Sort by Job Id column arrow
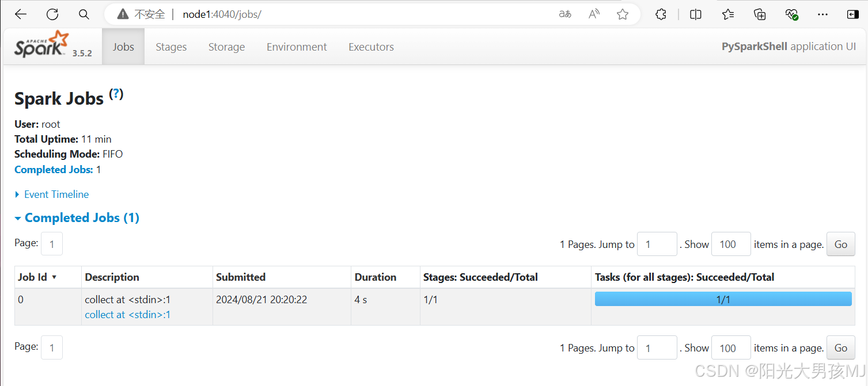 pos(54,277)
